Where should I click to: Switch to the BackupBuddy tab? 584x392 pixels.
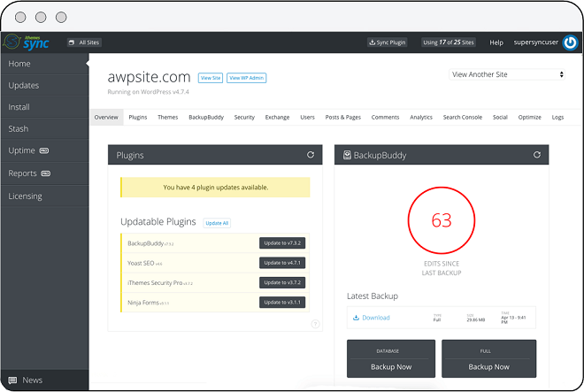click(x=206, y=118)
